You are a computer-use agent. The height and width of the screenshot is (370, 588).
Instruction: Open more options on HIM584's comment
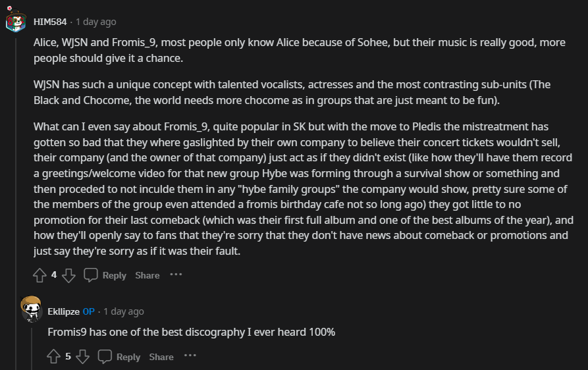coord(176,275)
